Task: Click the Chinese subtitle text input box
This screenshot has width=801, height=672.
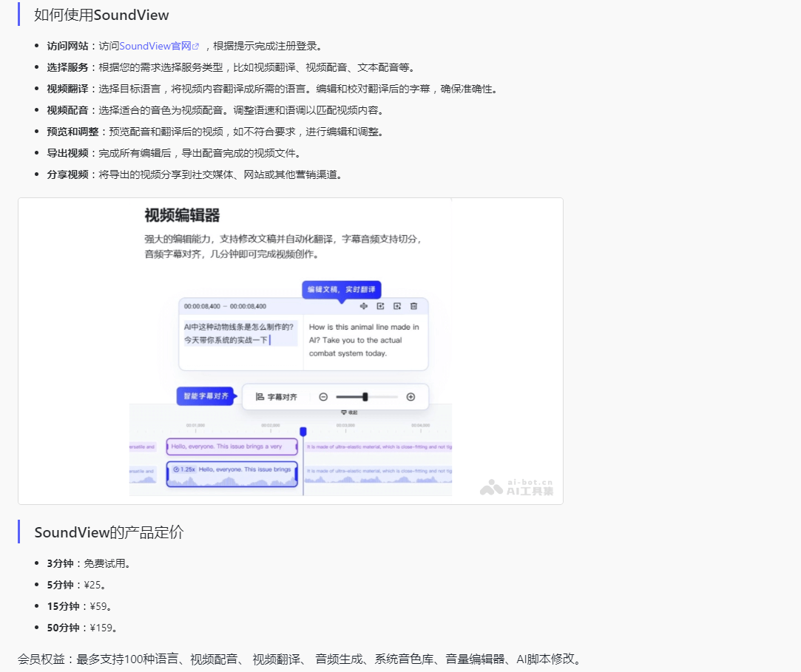Action: pos(240,333)
